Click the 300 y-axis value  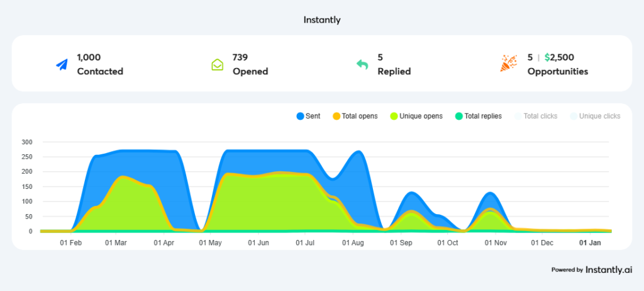tap(26, 142)
